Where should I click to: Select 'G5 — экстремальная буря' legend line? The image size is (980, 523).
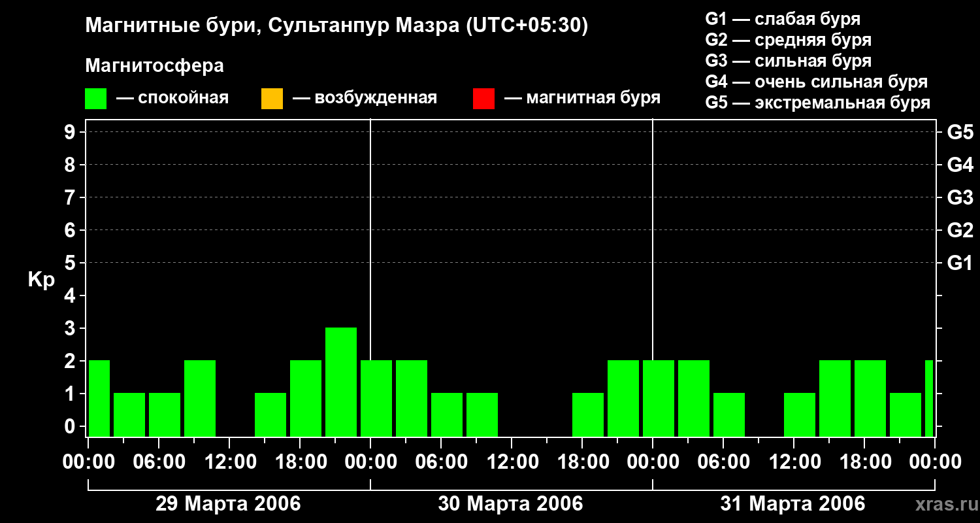[818, 103]
